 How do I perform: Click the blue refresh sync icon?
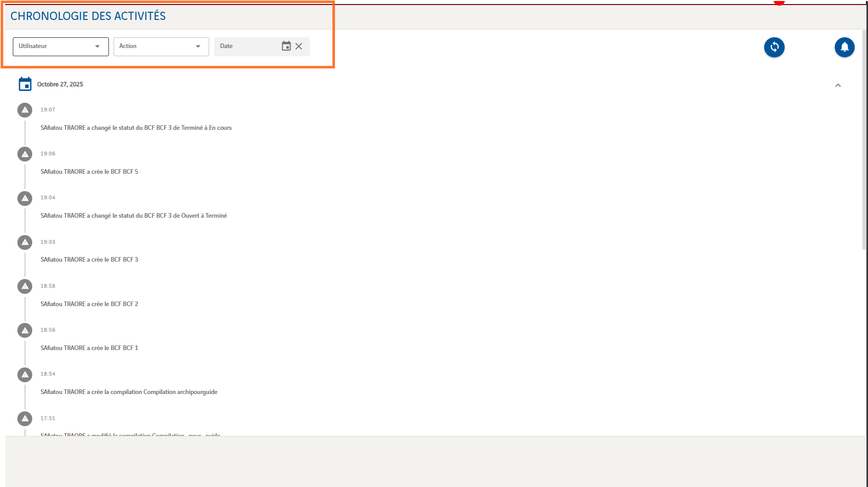coord(774,47)
